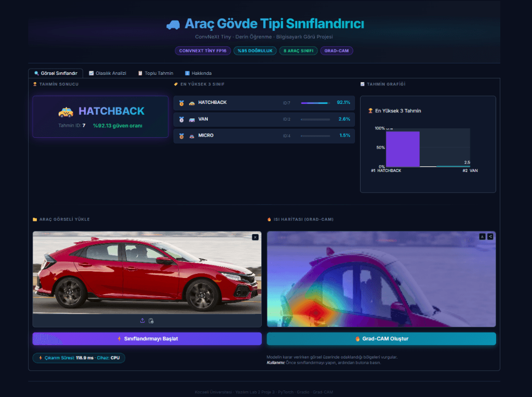Click the #2 VAN chart axis label
Viewport: 532px width, 397px height.
coord(470,170)
